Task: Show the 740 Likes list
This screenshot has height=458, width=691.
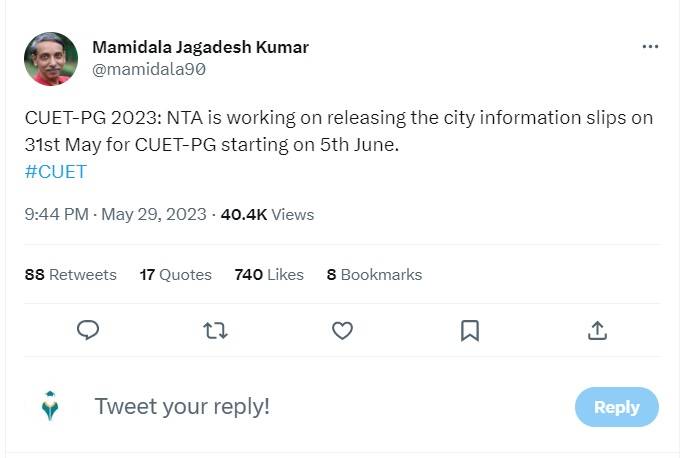Action: point(269,274)
